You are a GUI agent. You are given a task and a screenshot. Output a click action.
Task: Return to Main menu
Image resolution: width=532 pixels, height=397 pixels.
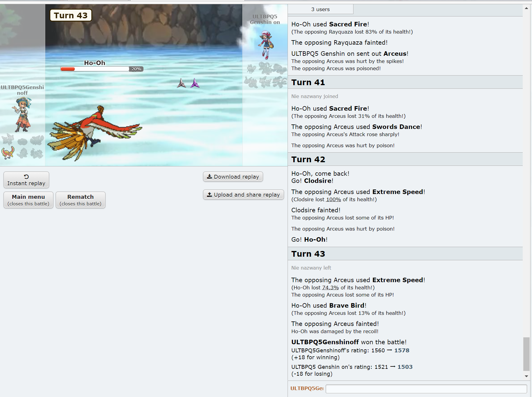[x=28, y=200]
